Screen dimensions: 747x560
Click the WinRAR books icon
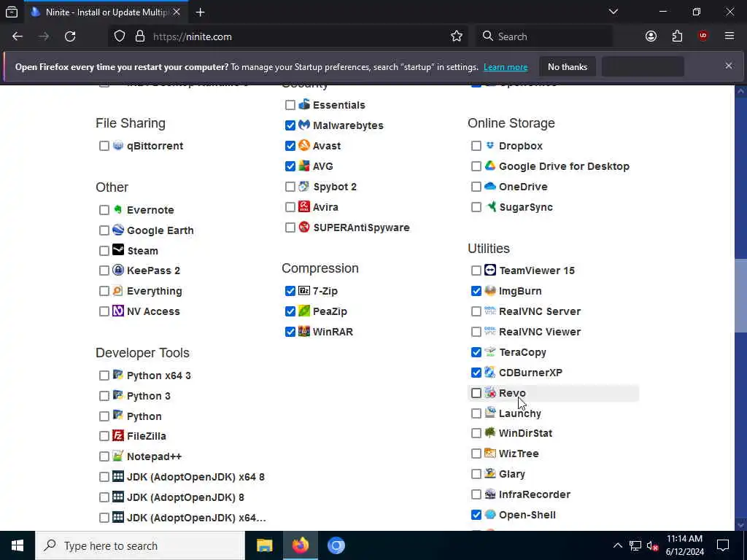[304, 332]
